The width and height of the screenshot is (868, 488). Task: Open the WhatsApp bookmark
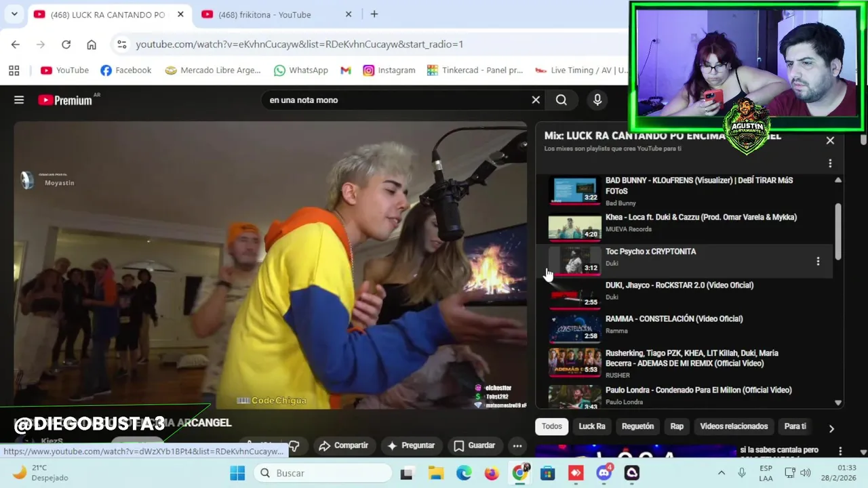[x=300, y=70]
